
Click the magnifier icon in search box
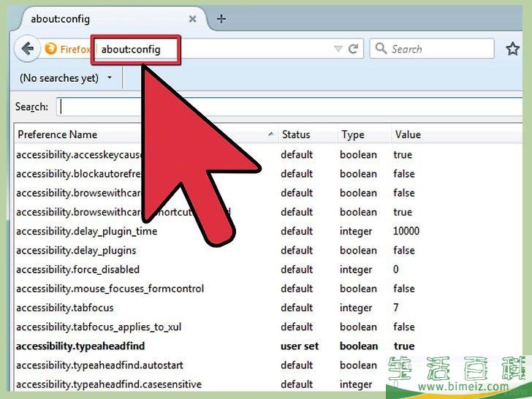pyautogui.click(x=381, y=48)
